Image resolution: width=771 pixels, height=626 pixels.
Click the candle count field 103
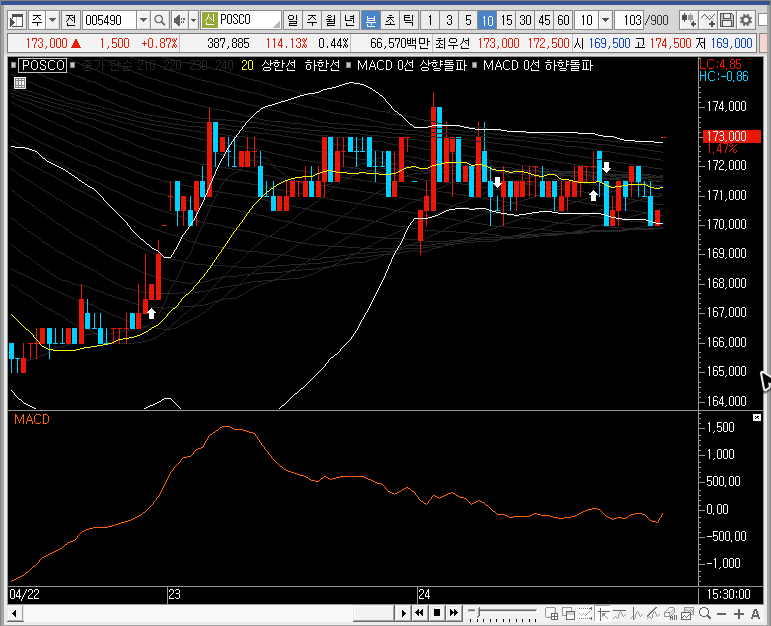point(630,20)
